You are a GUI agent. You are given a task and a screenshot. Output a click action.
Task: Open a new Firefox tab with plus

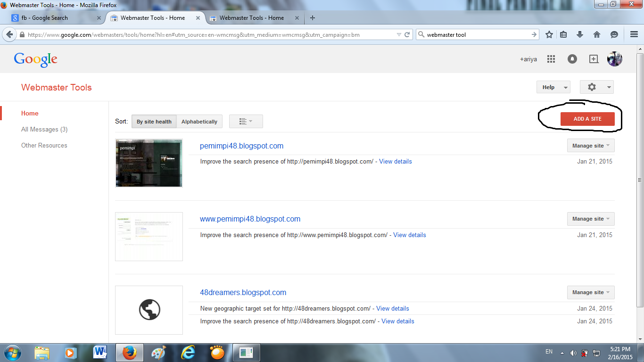tap(312, 18)
